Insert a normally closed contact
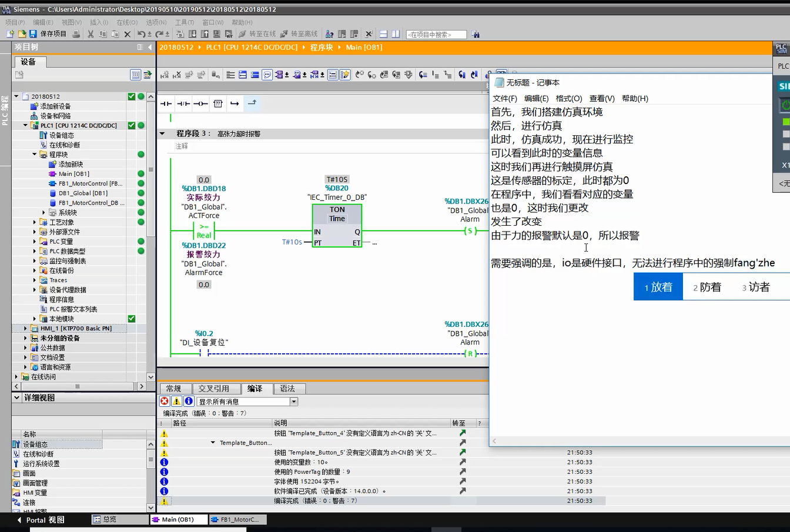This screenshot has width=790, height=532. pos(183,103)
